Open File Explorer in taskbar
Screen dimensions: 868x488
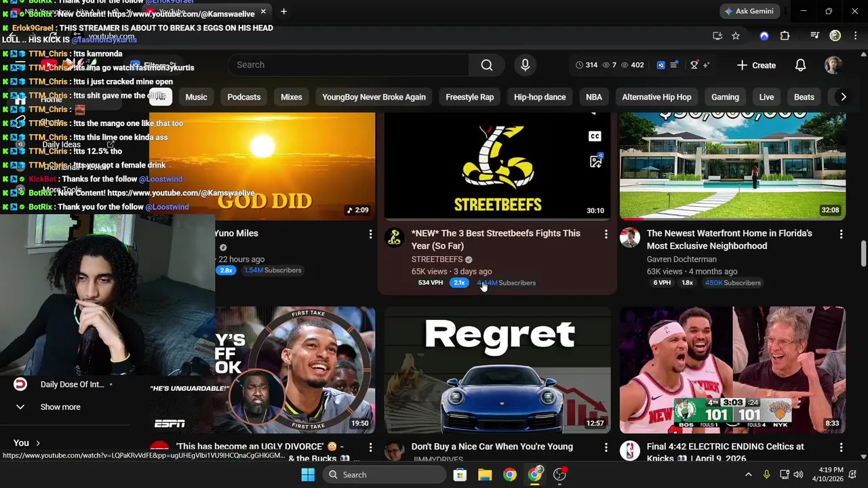pos(485,474)
